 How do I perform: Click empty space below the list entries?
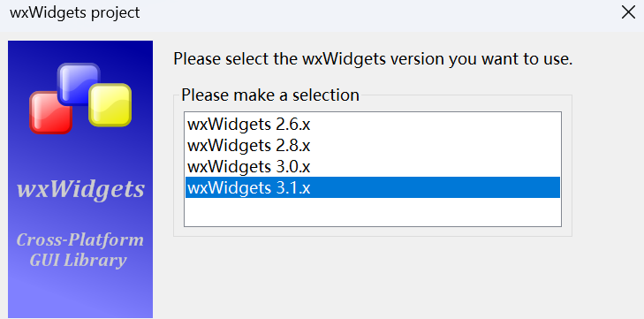click(373, 212)
